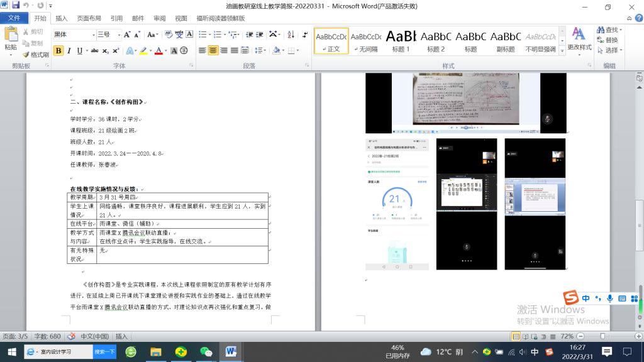Toggle center alignment for the paragraph
Viewport: 644px width, 362px height.
(213, 51)
